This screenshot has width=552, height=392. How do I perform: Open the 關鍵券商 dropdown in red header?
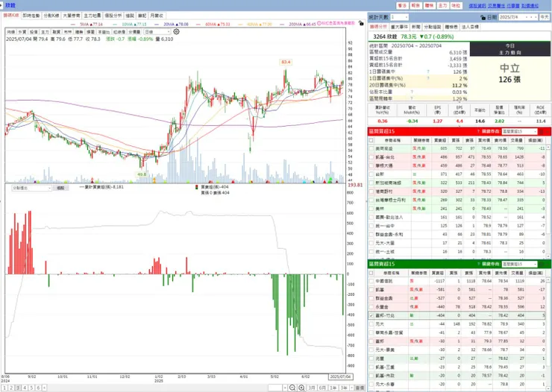tap(520, 131)
